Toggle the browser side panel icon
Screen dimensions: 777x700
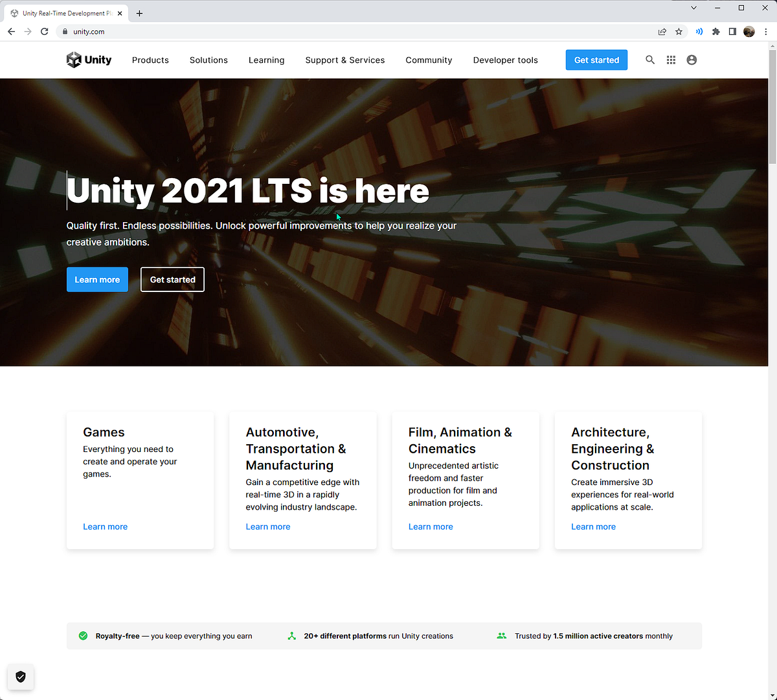(732, 31)
